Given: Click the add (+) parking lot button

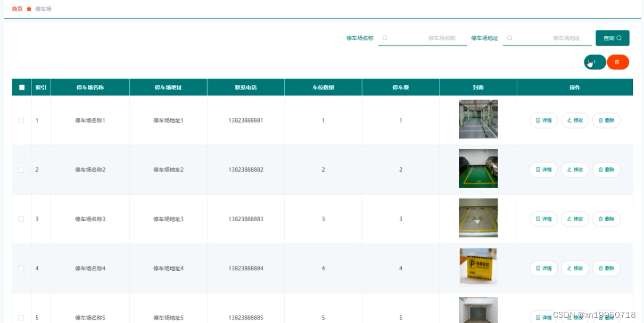Looking at the screenshot, I should tap(595, 62).
